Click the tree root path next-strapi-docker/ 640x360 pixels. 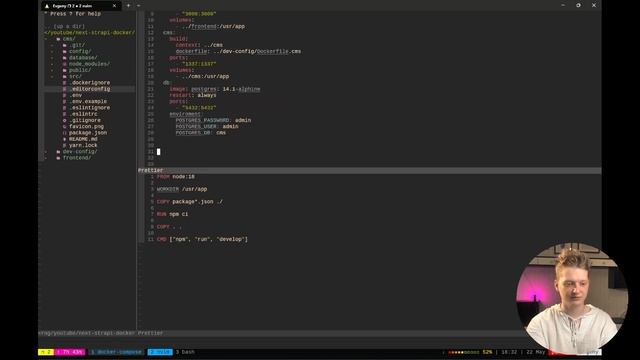(89, 33)
